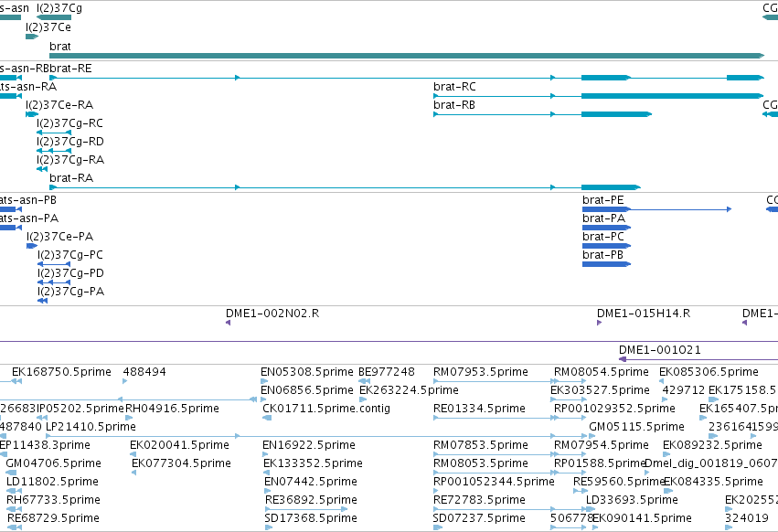The height and width of the screenshot is (532, 778).
Task: Select EST RE36892.5prime
Action: [311, 500]
